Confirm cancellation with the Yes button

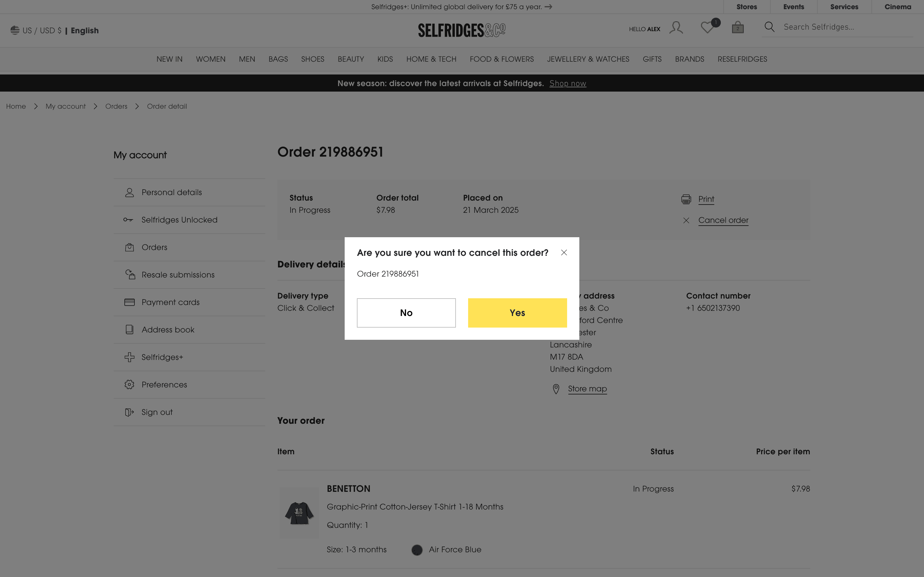coord(517,313)
